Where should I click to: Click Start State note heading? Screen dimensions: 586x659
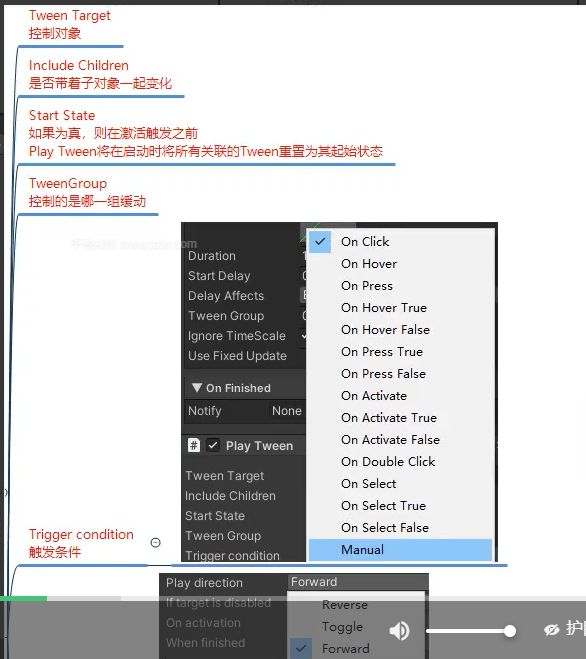point(62,115)
